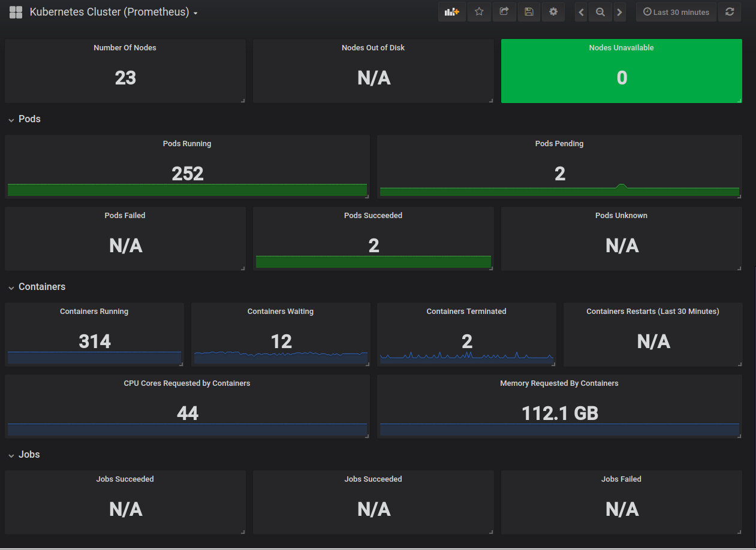Click Jobs Failed panel title
Screen dimensions: 756x550
pyautogui.click(x=621, y=479)
